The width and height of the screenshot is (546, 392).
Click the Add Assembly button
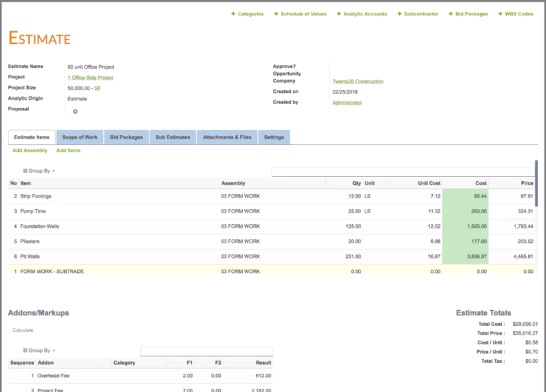(x=30, y=150)
